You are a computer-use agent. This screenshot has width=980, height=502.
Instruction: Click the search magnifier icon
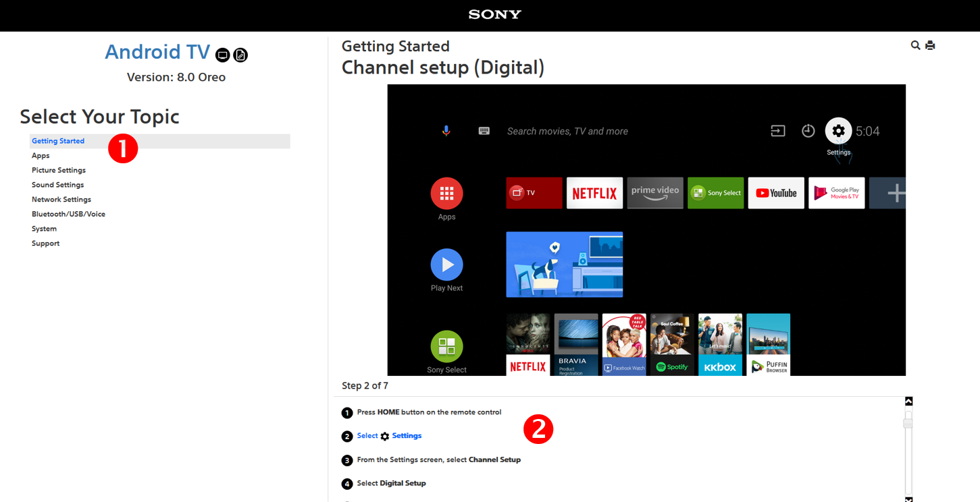pos(915,45)
